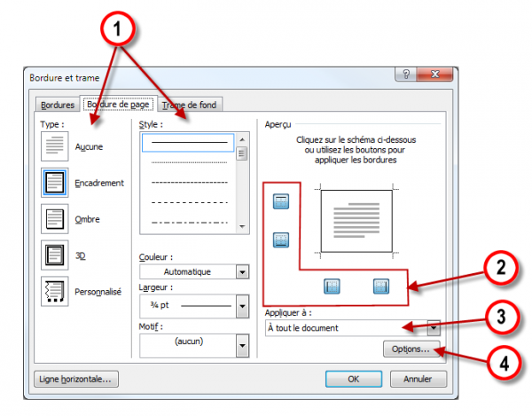
Task: Switch to the Bordure de page tab
Action: click(118, 104)
